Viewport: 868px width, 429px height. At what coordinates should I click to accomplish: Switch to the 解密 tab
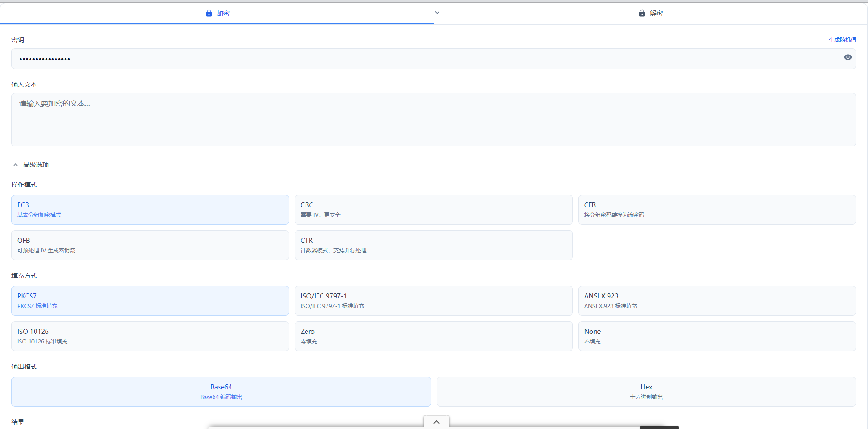click(650, 13)
